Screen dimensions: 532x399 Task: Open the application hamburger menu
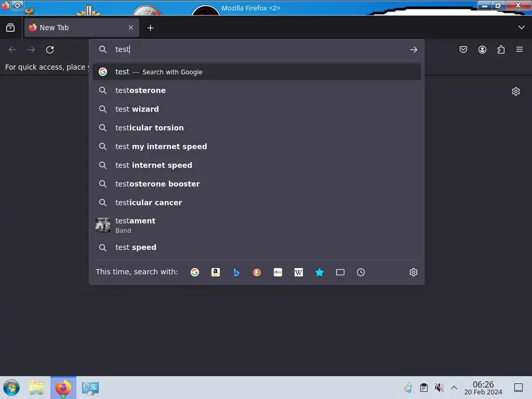[520, 49]
